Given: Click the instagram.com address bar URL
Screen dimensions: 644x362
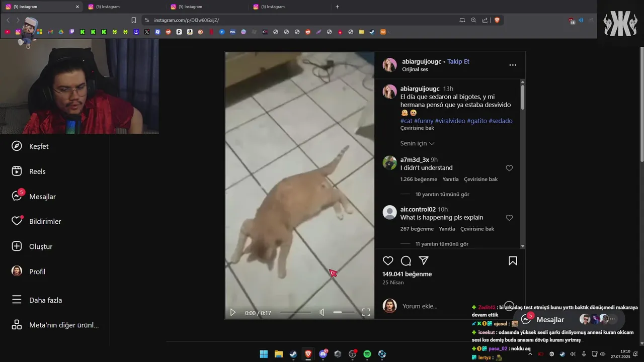Looking at the screenshot, I should coord(187,20).
